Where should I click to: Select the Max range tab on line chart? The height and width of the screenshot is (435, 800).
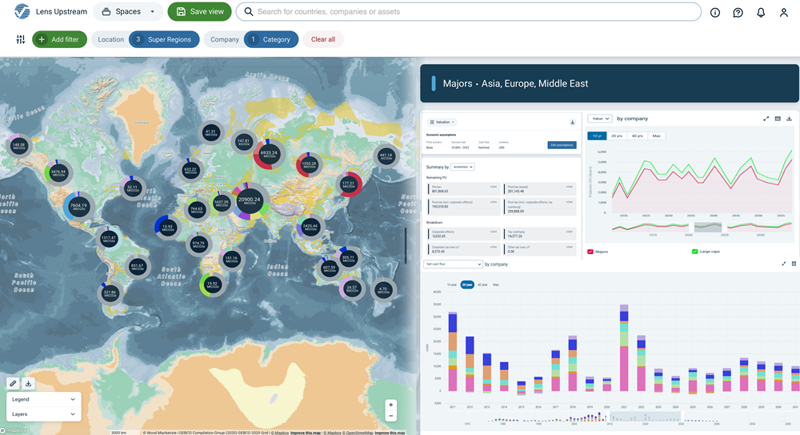[x=656, y=135]
